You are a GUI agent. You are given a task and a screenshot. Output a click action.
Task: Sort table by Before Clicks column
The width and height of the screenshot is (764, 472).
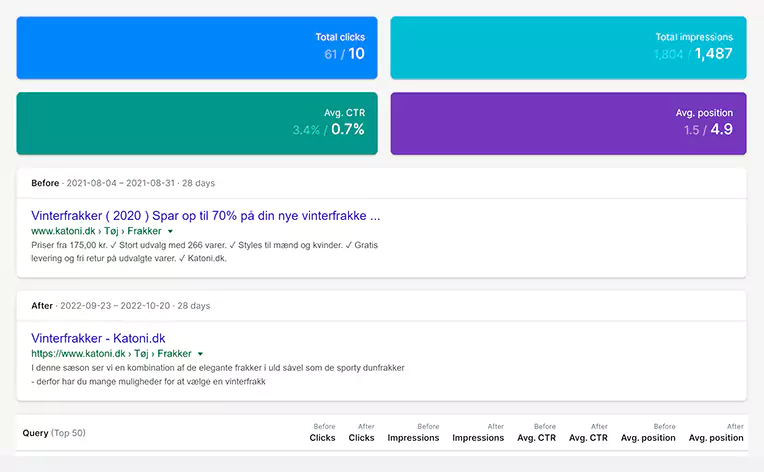point(322,433)
